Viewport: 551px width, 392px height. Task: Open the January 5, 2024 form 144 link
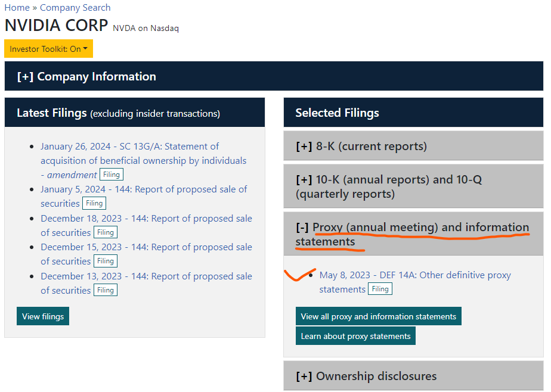143,196
